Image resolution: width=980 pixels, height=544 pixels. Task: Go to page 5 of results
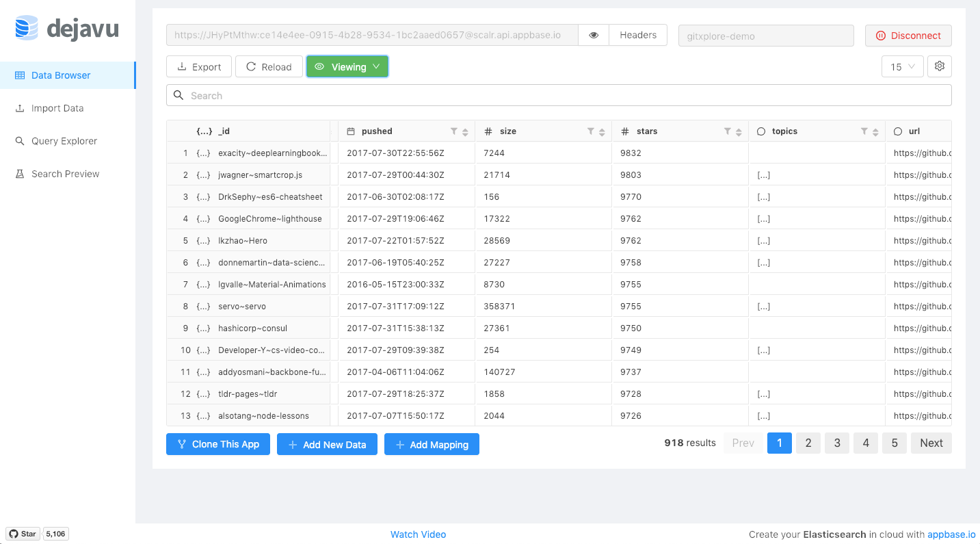[x=895, y=443]
